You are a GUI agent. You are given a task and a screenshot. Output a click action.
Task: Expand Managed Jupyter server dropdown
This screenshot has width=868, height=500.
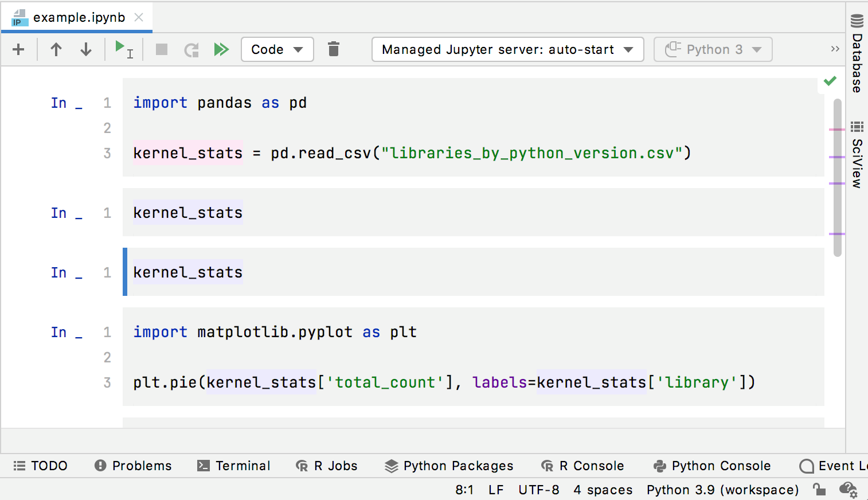point(507,49)
